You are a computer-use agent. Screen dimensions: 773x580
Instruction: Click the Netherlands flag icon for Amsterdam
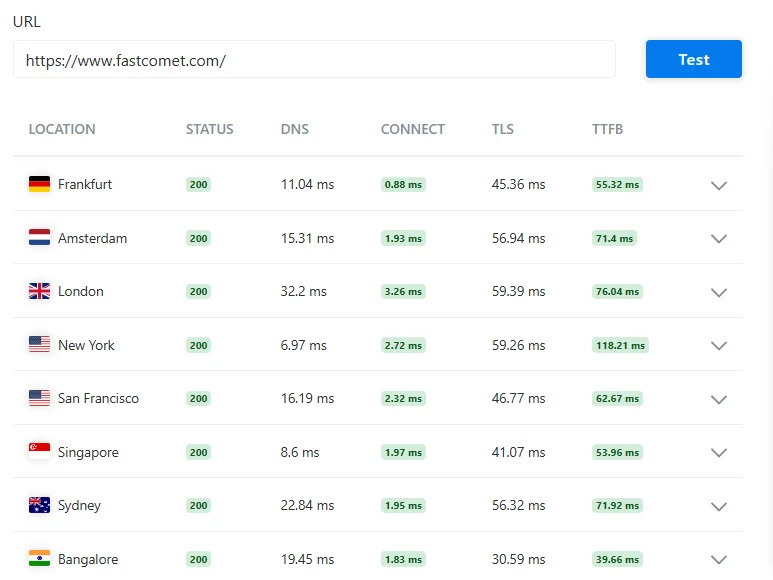(39, 238)
